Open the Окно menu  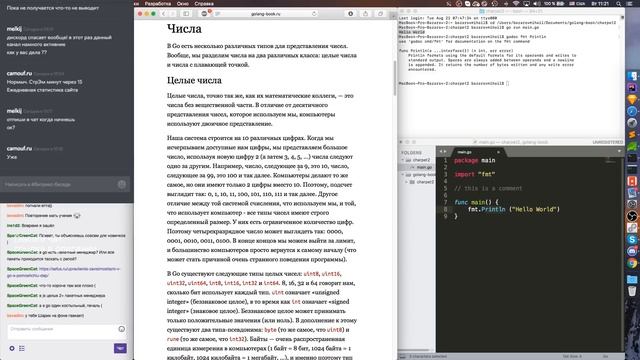point(182,3)
